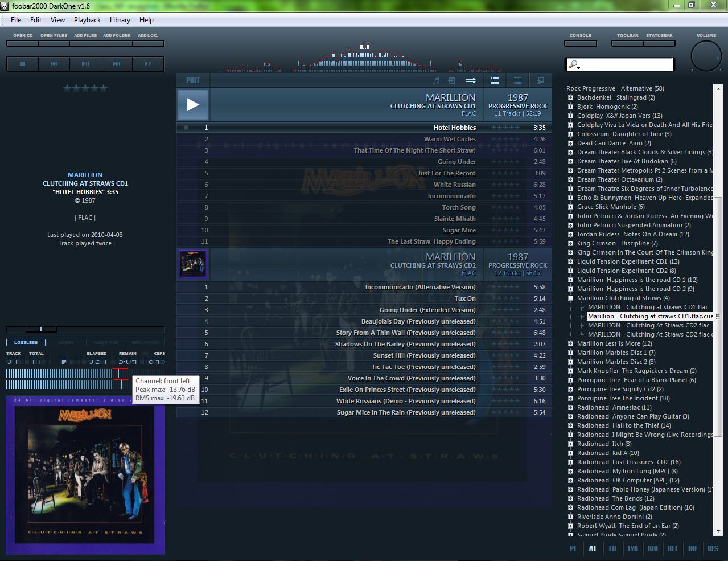This screenshot has height=561, width=728.
Task: Select Marillion - Clutching at straws CD1.flac.cue
Action: click(651, 316)
